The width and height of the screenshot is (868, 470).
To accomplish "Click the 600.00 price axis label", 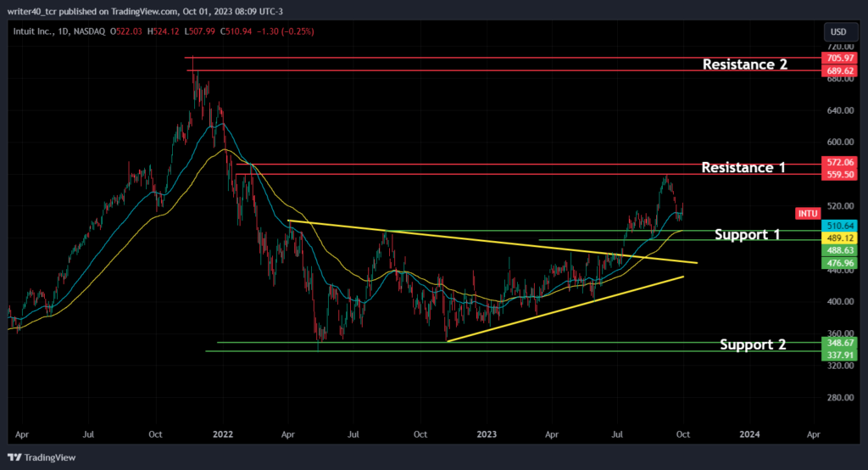I will pyautogui.click(x=840, y=143).
